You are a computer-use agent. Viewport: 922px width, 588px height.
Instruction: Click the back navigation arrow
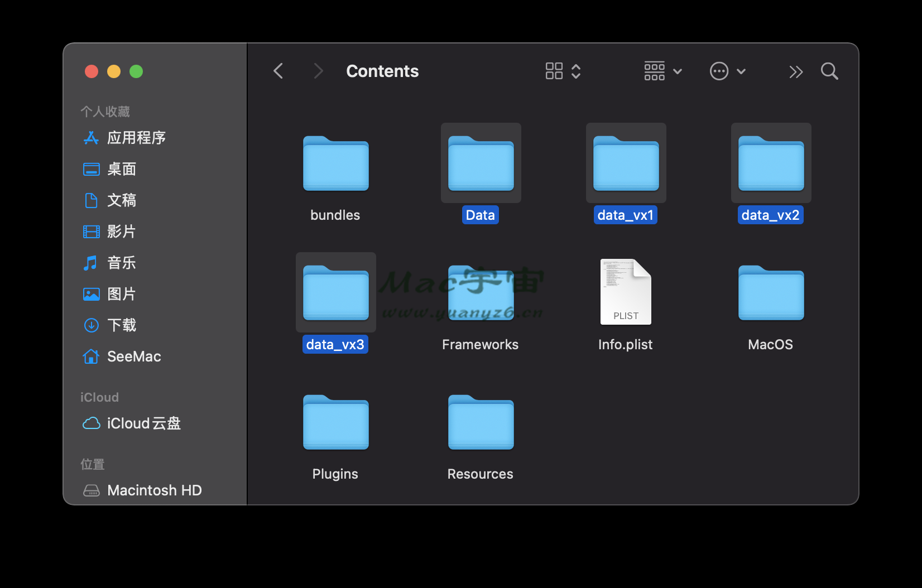point(278,71)
